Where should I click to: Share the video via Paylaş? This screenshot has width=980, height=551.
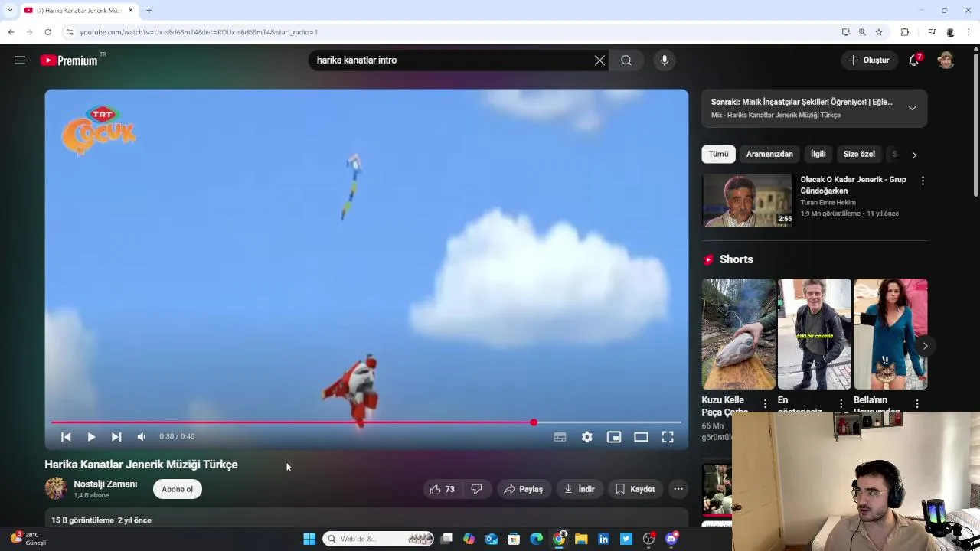524,489
